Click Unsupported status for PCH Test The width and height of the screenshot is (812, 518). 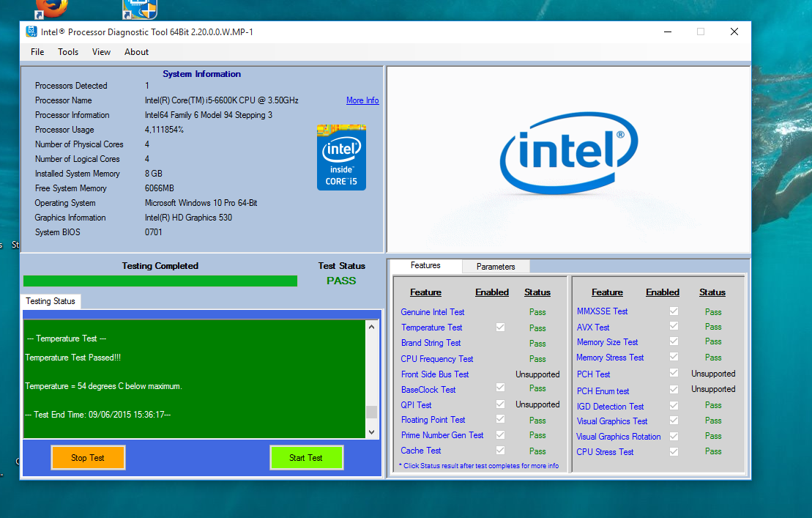click(713, 374)
